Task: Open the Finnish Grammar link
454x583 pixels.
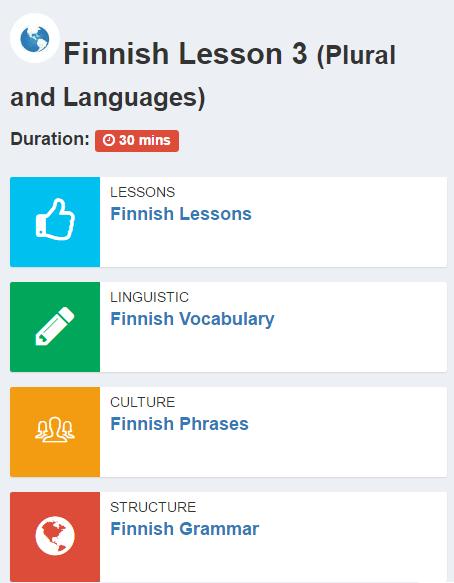Action: [184, 529]
